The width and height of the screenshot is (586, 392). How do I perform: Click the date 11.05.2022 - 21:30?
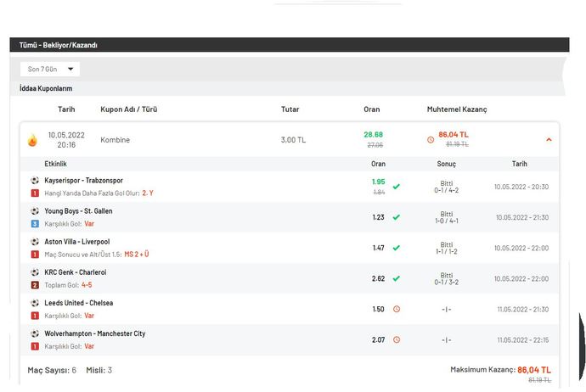tap(523, 310)
